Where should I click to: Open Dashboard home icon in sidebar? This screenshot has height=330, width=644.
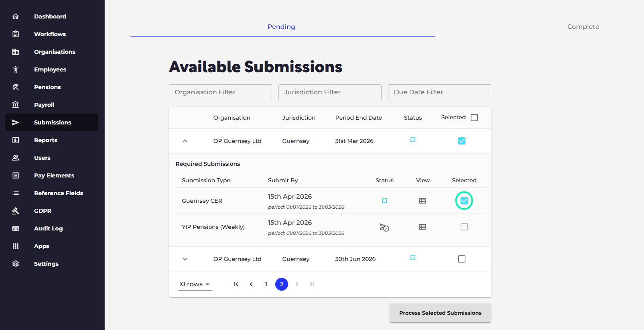click(x=16, y=16)
